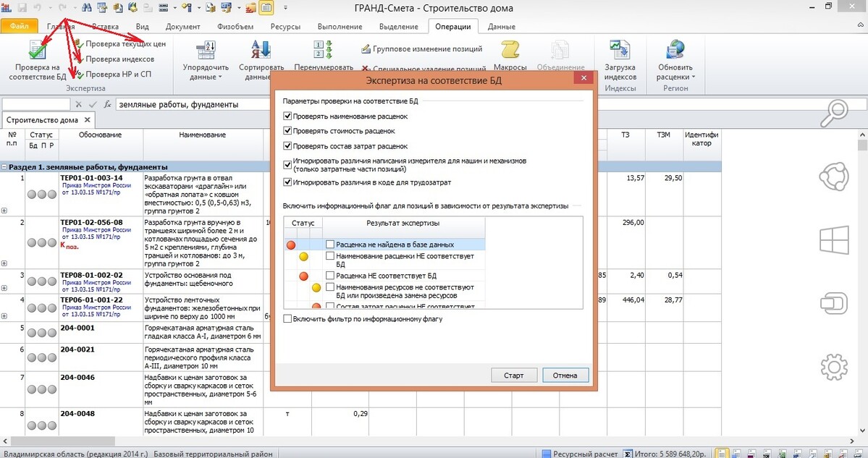Screen dimensions: 868x458
Task: Click large magnifier icon on right panel
Action: [834, 114]
